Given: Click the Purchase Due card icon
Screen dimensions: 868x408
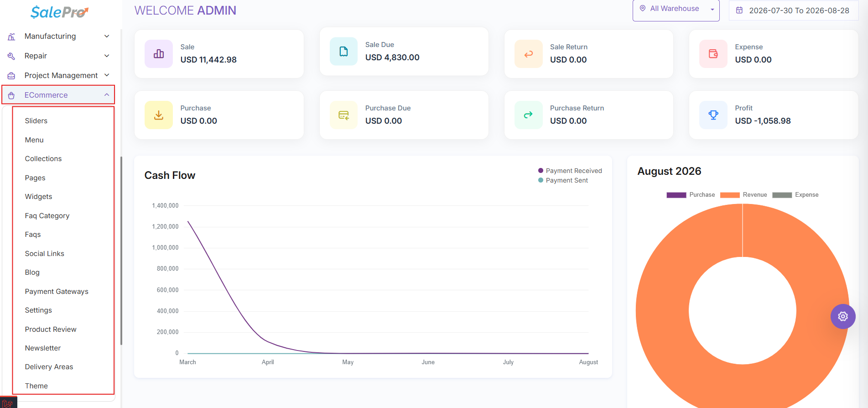Looking at the screenshot, I should (x=343, y=115).
